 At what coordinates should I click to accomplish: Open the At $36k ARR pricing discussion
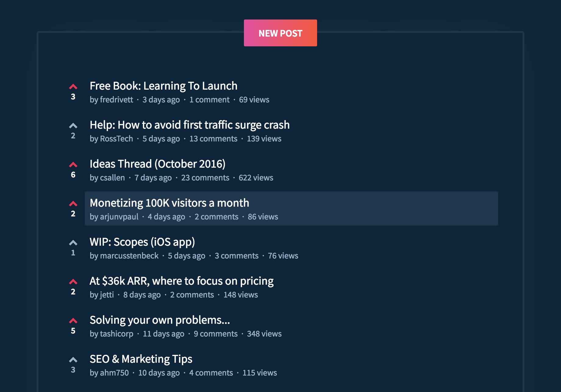(181, 281)
